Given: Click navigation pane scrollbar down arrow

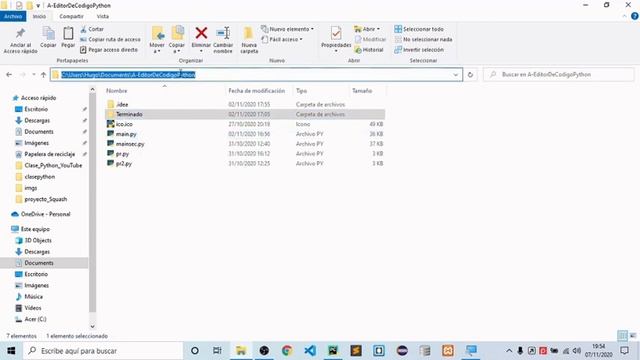Looking at the screenshot, I should 92,326.
